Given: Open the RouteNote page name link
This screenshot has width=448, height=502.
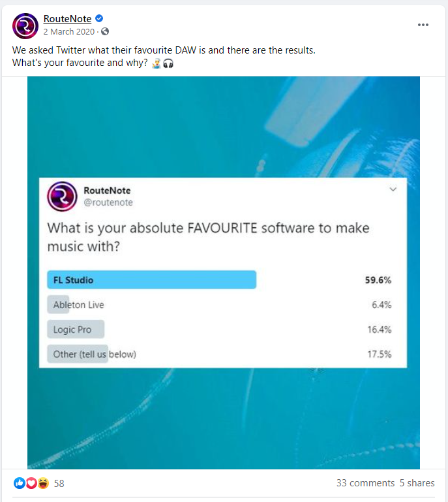Looking at the screenshot, I should coord(67,18).
